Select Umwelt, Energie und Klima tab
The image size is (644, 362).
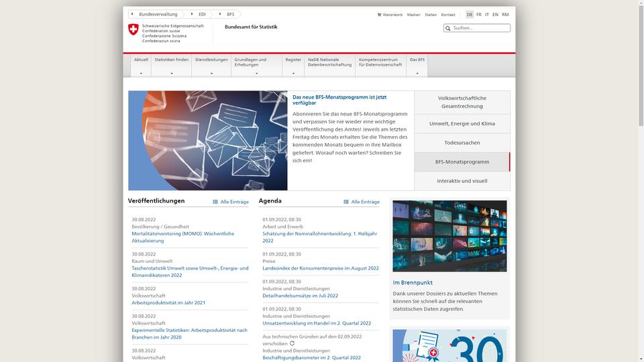click(462, 123)
